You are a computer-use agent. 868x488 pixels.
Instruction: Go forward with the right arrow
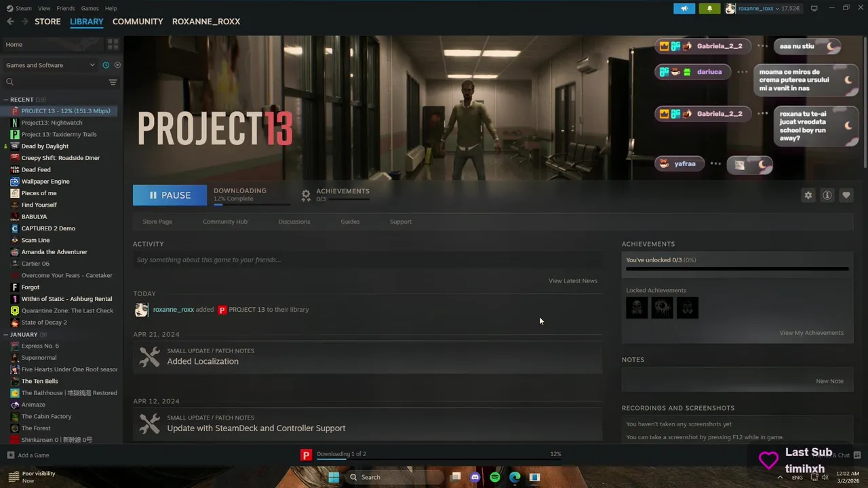(25, 22)
